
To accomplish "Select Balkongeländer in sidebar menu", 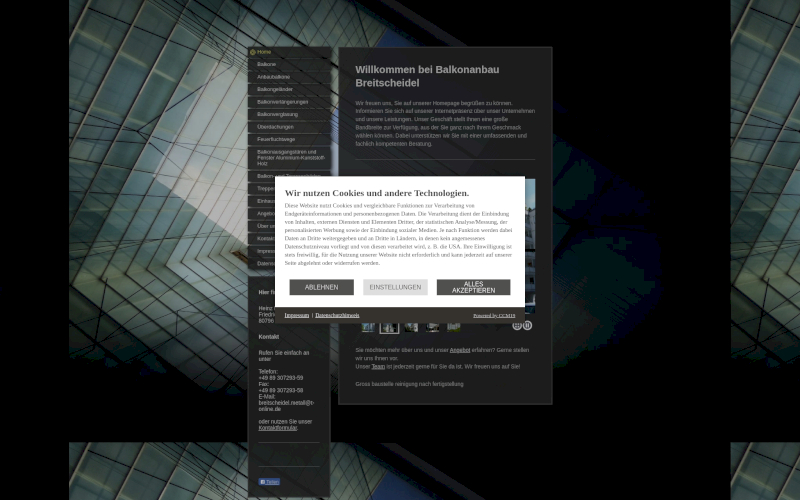I will coord(276,89).
